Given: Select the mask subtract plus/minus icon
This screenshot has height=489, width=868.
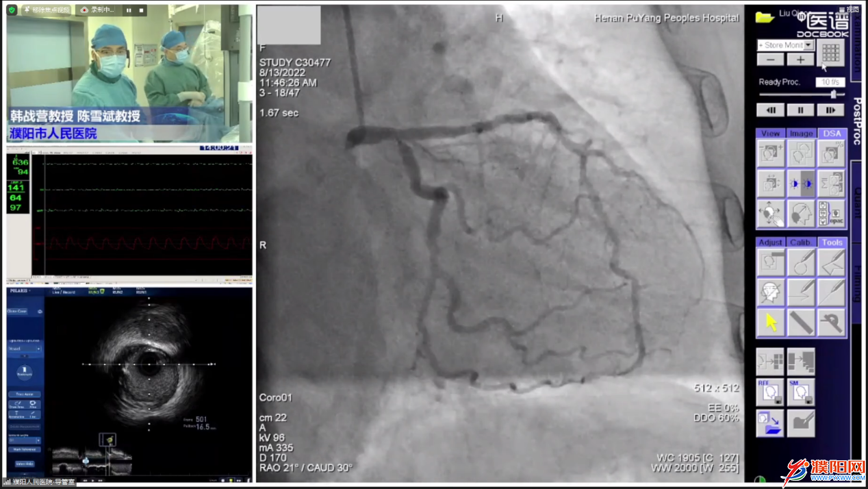Looking at the screenshot, I should click(770, 153).
